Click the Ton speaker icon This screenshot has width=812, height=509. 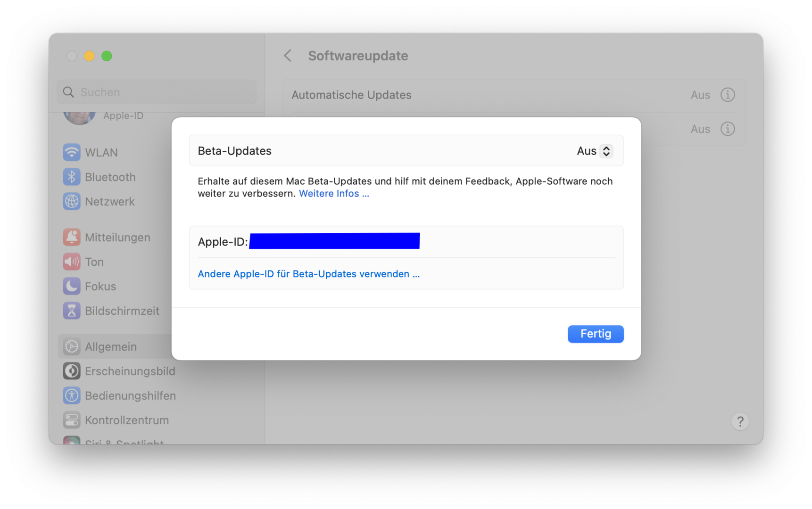pos(72,262)
